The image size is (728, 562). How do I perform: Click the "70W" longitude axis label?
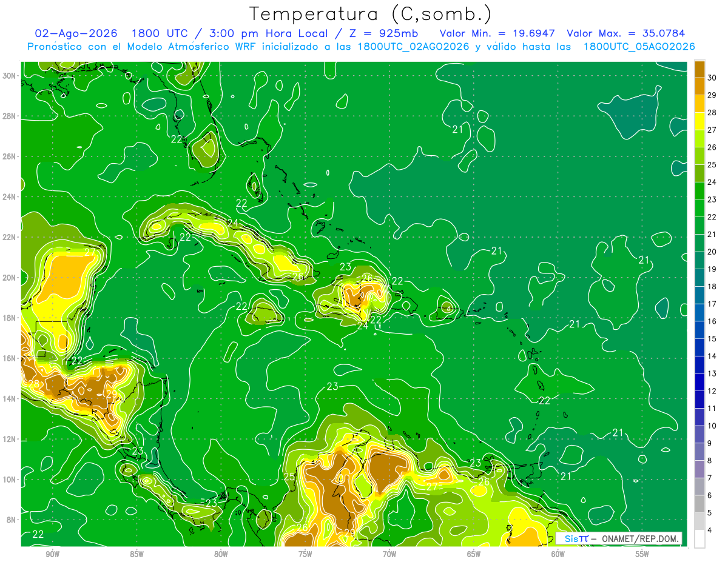[x=389, y=554]
